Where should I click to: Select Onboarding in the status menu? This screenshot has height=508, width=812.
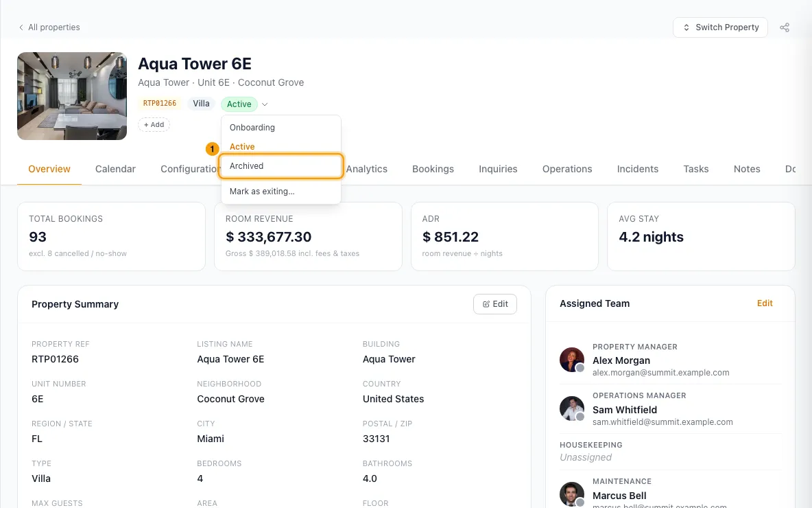280,128
